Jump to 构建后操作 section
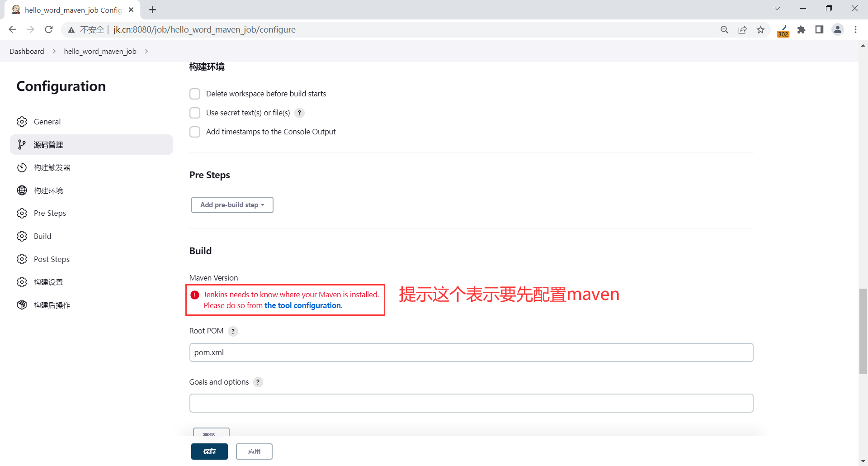The height and width of the screenshot is (466, 868). tap(91, 305)
